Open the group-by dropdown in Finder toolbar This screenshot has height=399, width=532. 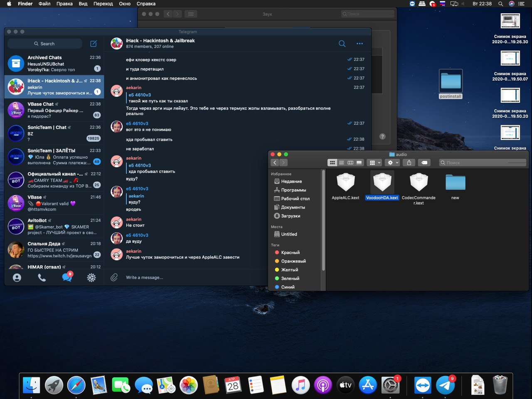[x=374, y=163]
